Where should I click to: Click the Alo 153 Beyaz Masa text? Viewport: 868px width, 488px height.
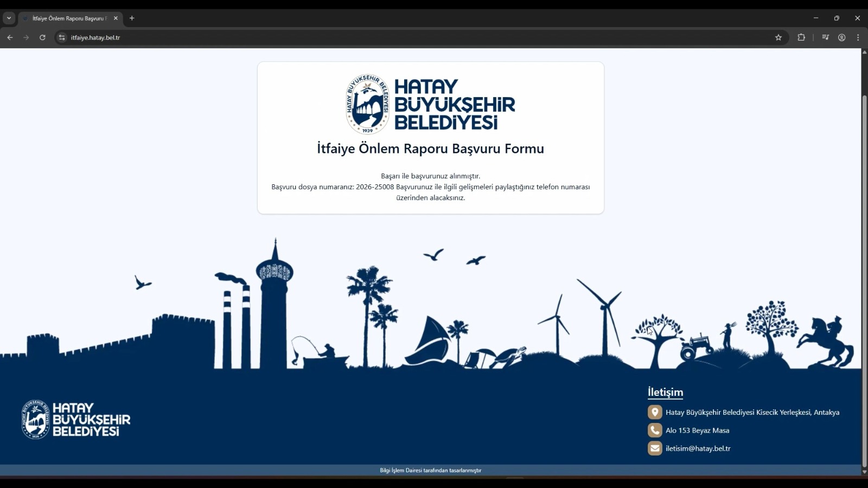tap(697, 430)
